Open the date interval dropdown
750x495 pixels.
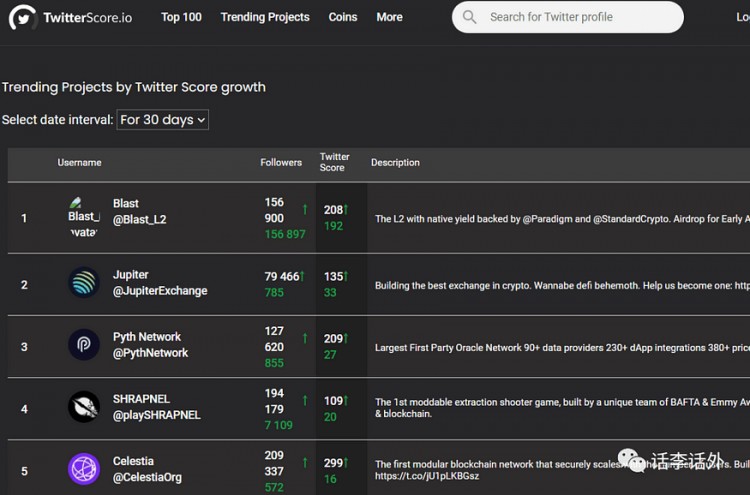(x=163, y=120)
